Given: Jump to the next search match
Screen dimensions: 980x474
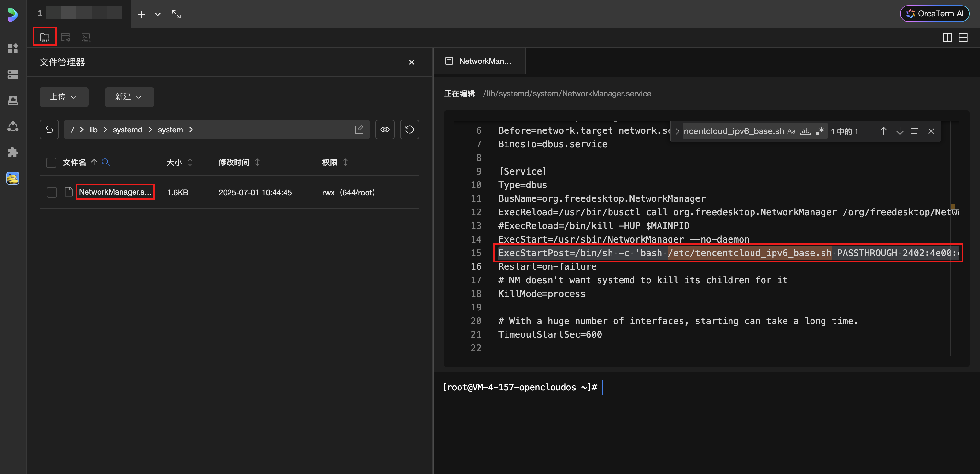Looking at the screenshot, I should click(899, 131).
